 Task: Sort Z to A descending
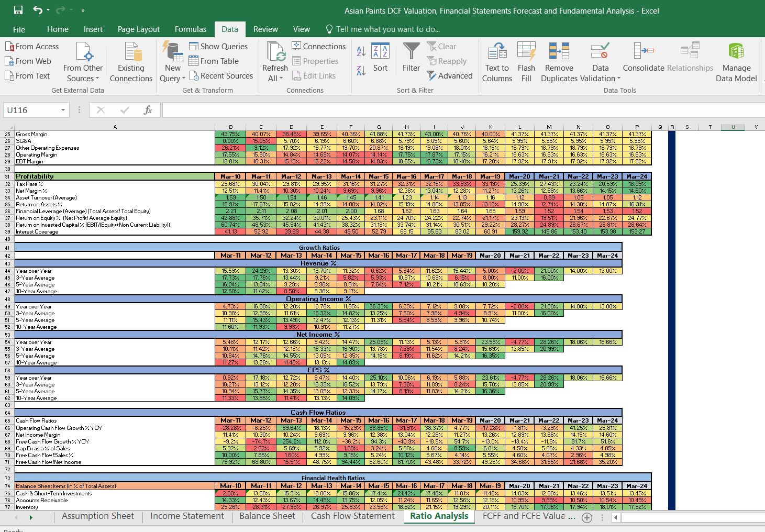click(361, 71)
